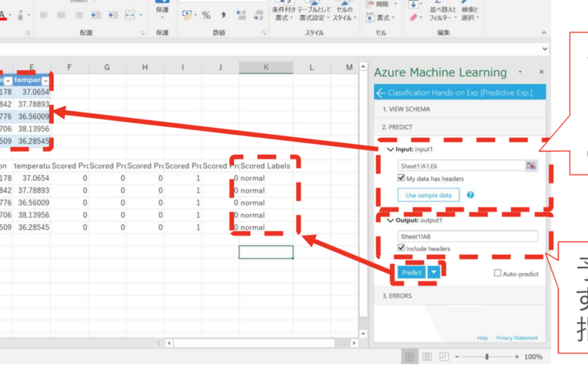Click the font color A icon
Viewport: 588px width, 378px height.
click(x=2, y=15)
